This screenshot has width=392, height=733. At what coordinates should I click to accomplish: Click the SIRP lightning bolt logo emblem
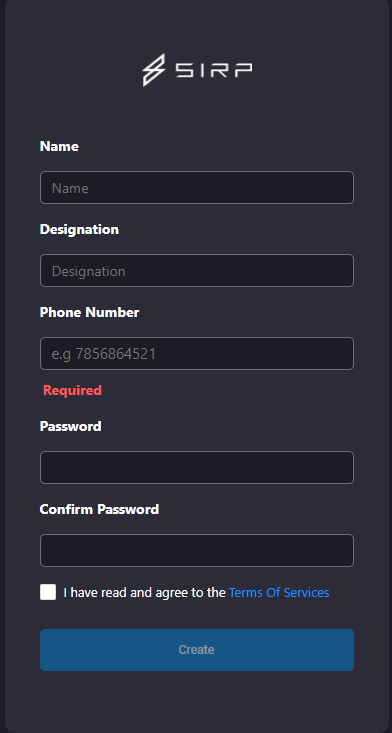click(154, 70)
